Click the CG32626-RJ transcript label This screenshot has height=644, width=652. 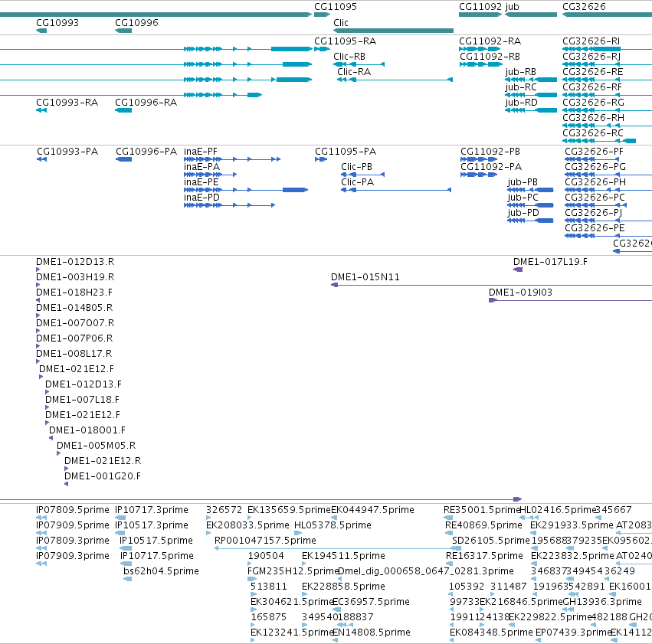point(591,57)
